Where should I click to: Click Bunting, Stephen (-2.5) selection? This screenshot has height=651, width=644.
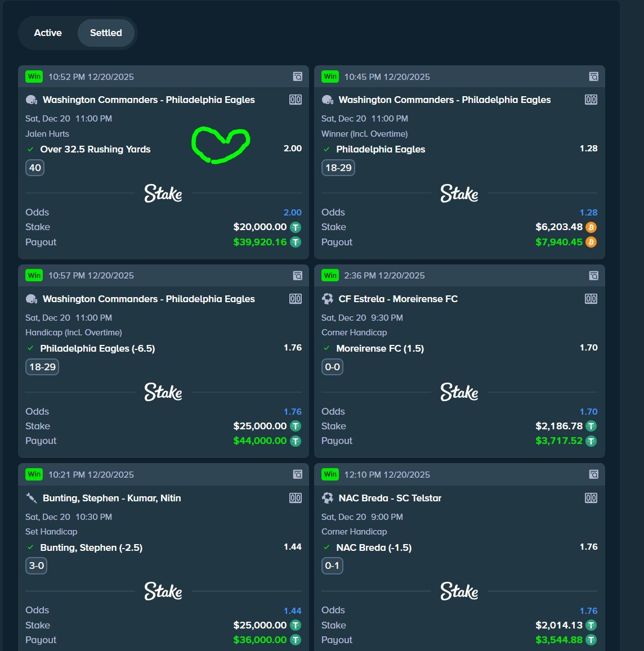point(91,547)
